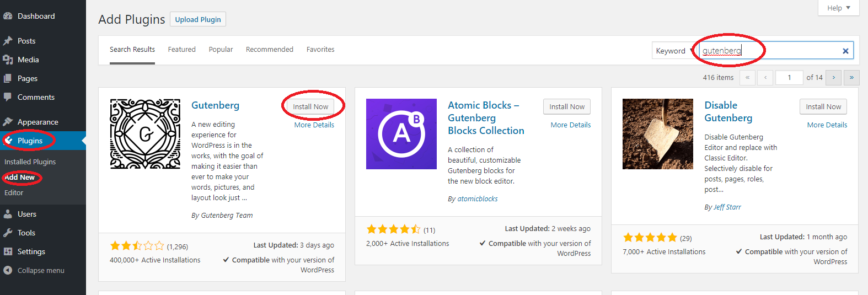868x295 pixels.
Task: Open Installed Plugins submenu item
Action: [30, 162]
